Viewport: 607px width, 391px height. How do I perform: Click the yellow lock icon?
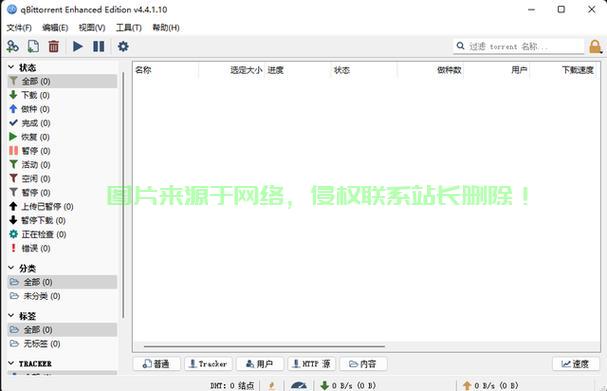pos(595,47)
